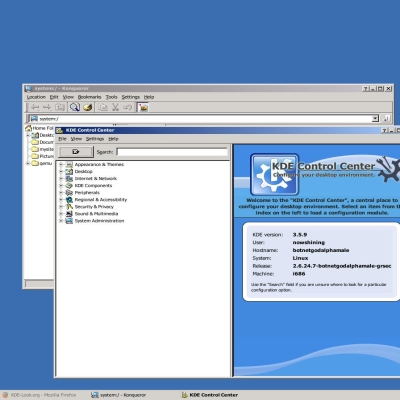Click the Appearance & Themes icon

click(x=69, y=164)
